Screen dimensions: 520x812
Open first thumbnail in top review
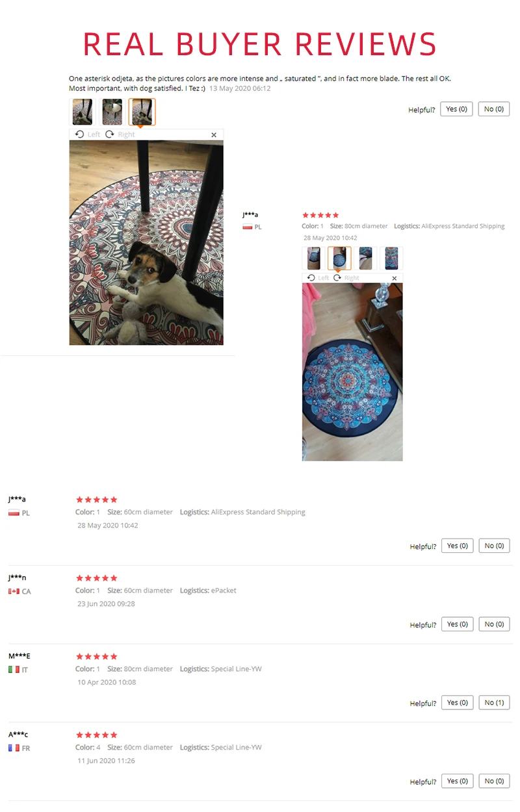[x=82, y=112]
